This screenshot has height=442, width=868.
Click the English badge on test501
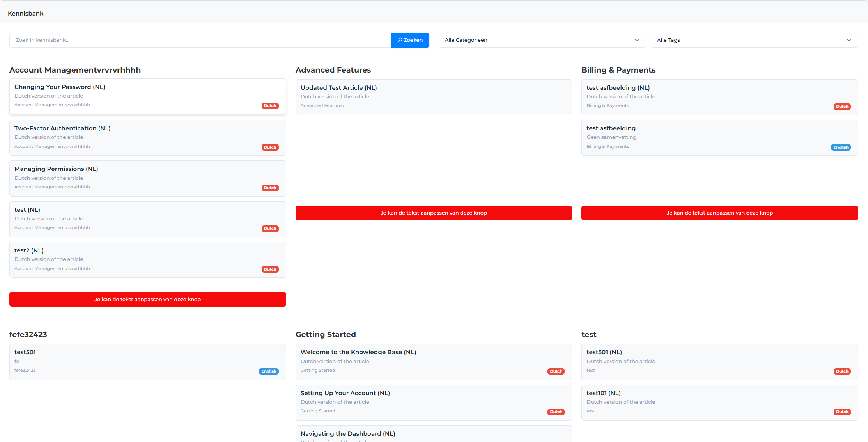point(269,371)
